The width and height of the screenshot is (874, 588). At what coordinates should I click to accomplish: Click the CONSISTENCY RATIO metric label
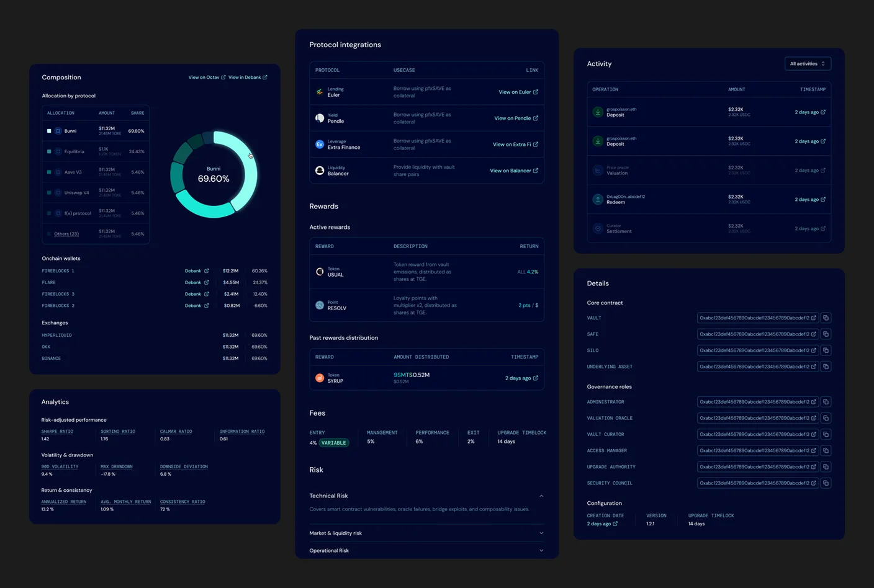182,502
